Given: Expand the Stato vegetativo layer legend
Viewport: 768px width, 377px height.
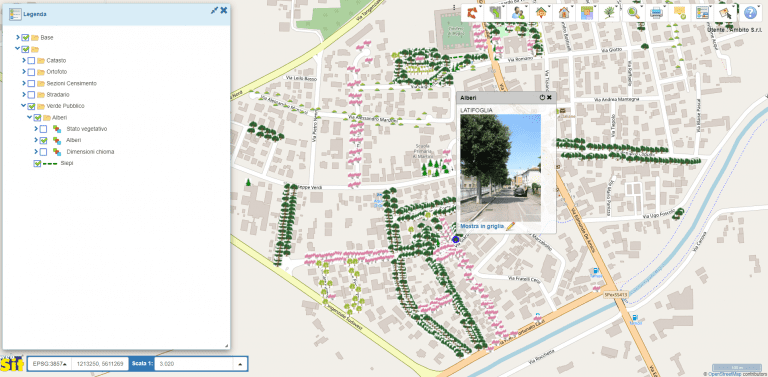Looking at the screenshot, I should 36,129.
